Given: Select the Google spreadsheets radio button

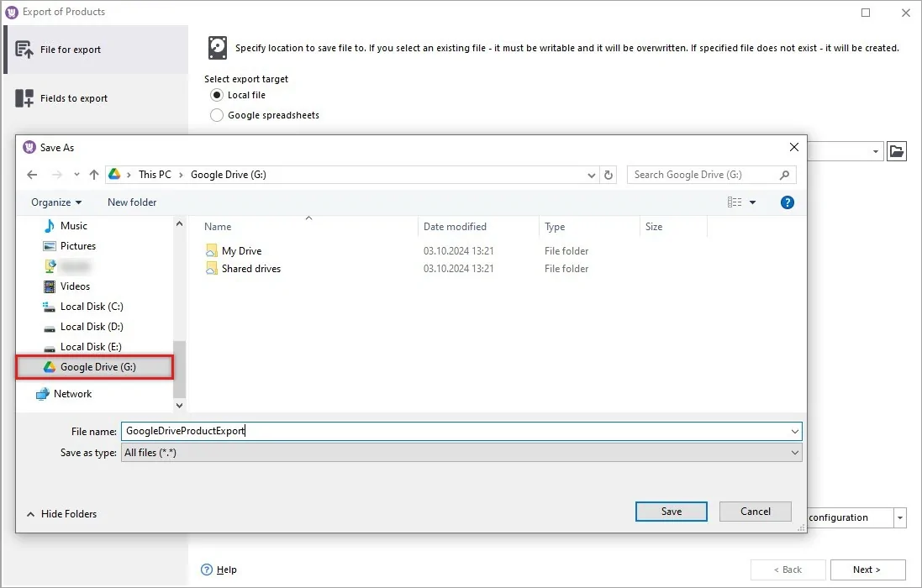Looking at the screenshot, I should click(x=217, y=115).
